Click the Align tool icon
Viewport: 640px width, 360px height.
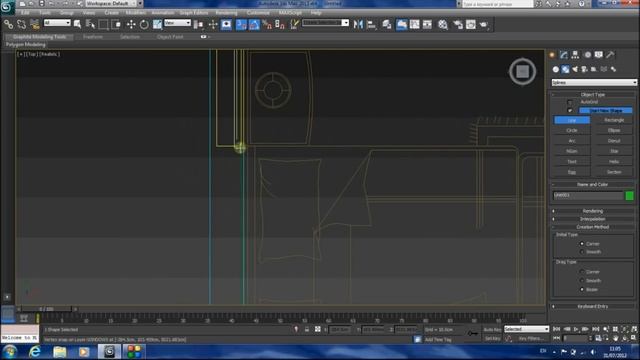pyautogui.click(x=371, y=24)
